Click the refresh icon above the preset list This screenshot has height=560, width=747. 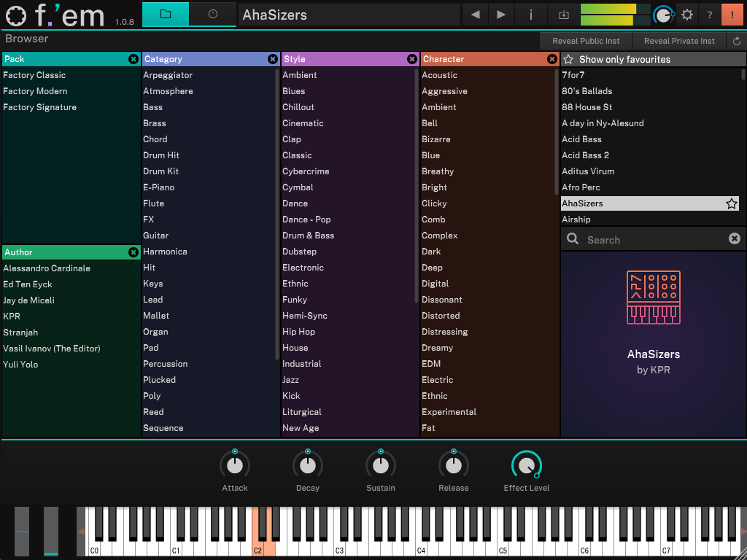point(735,41)
